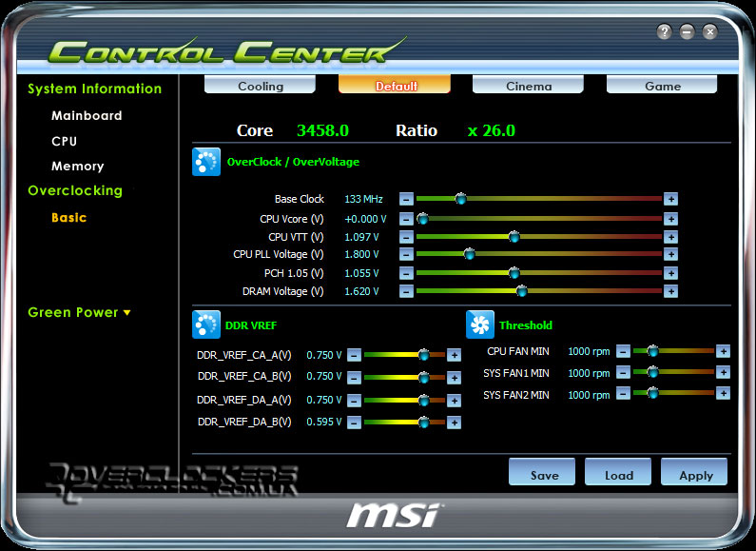Increase DDR_VREF_CA_A with plus button
The image size is (756, 551).
click(454, 355)
